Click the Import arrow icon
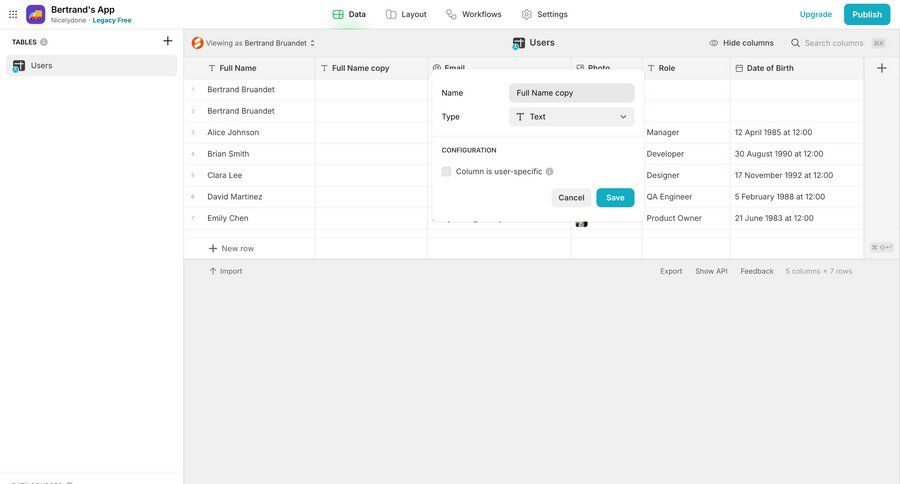 [213, 271]
